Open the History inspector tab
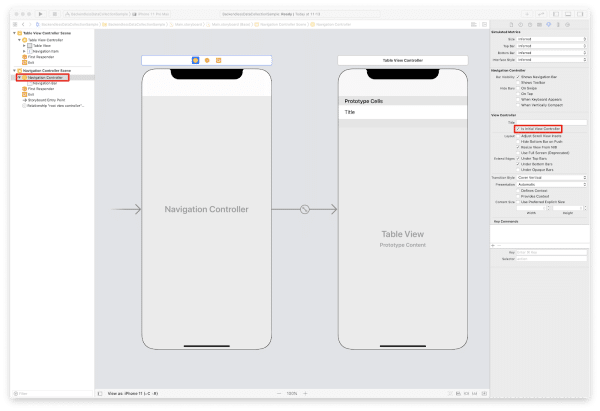Screen dimensions: 600x411 [520, 24]
